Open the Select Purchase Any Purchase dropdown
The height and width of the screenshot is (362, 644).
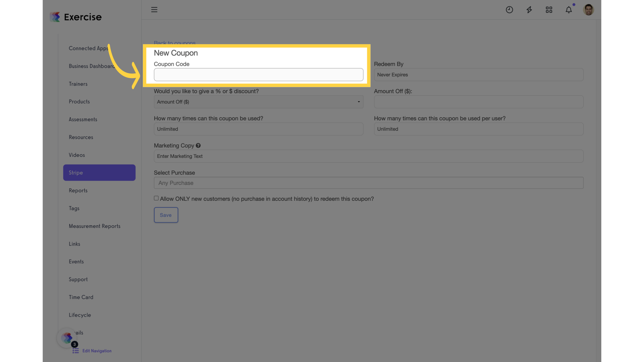tap(368, 183)
